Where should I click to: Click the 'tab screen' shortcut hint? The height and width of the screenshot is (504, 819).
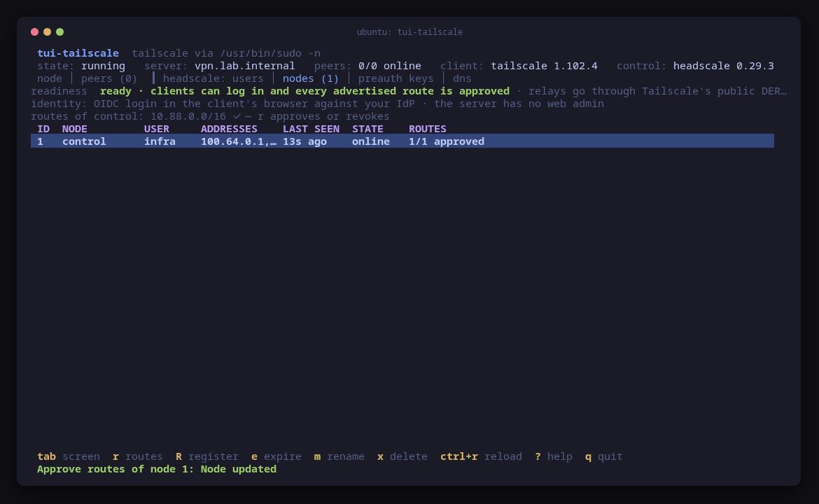pos(69,456)
